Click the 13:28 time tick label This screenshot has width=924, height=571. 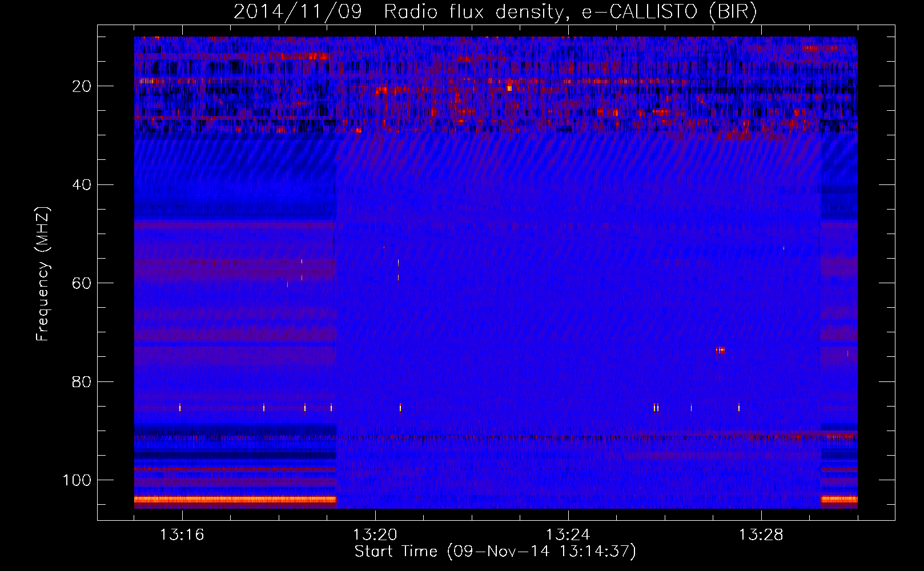click(x=761, y=535)
